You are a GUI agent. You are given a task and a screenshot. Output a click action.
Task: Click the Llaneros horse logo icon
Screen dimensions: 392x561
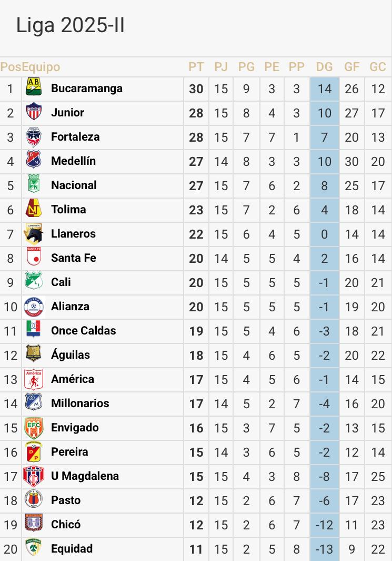34,233
